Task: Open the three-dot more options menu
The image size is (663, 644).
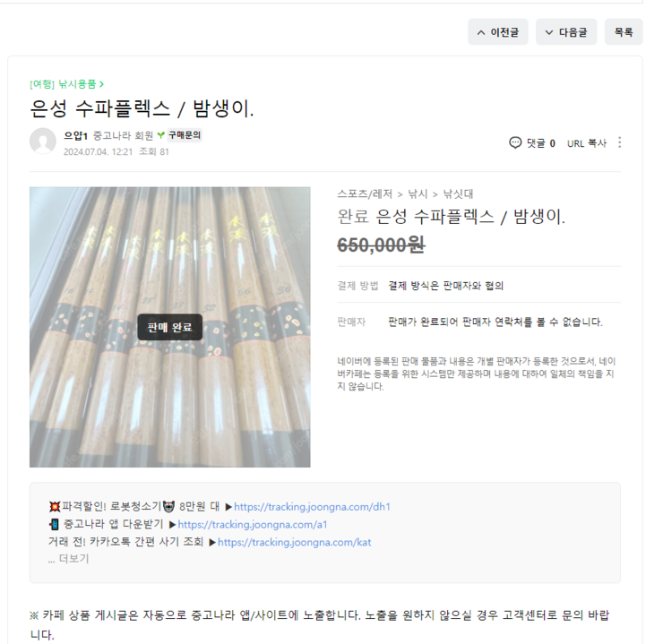Action: point(619,142)
